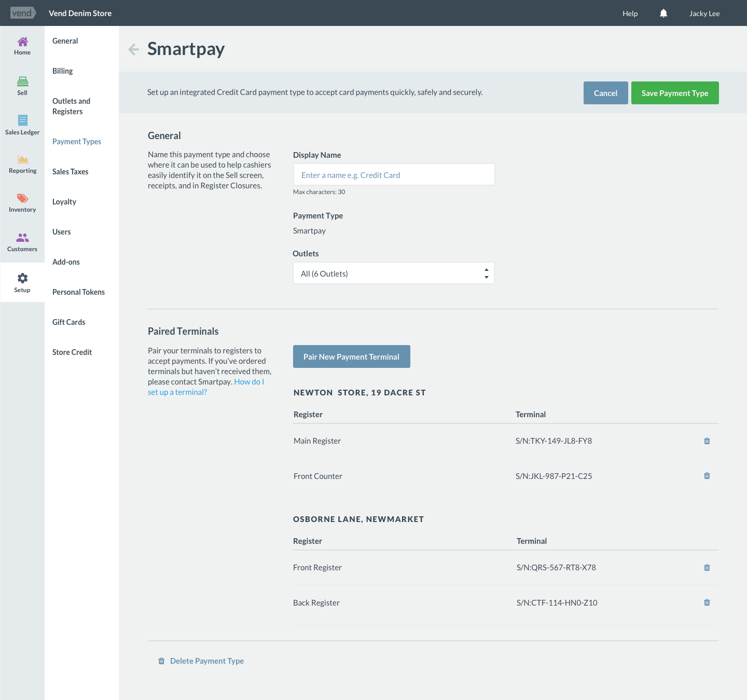The image size is (747, 700).
Task: Click the Vend Denim Store name
Action: 80,13
